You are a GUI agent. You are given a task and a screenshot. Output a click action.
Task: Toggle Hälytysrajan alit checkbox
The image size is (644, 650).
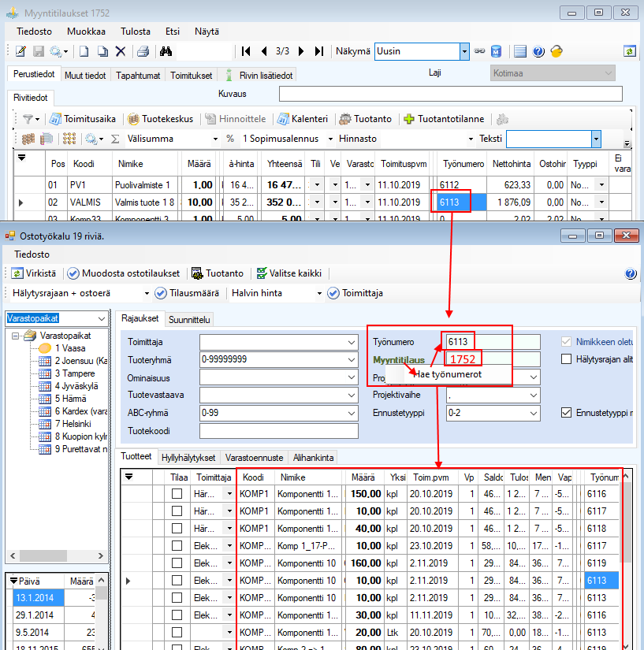coord(566,359)
